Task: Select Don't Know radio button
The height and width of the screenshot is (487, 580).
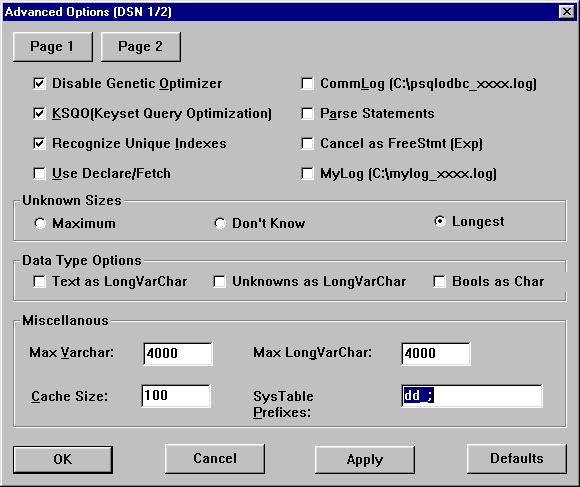Action: pos(220,223)
